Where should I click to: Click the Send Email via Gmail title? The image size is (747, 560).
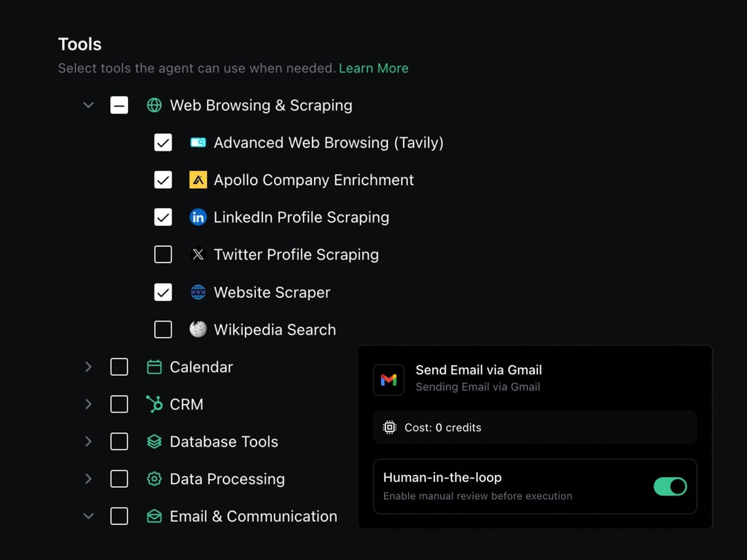coord(479,370)
